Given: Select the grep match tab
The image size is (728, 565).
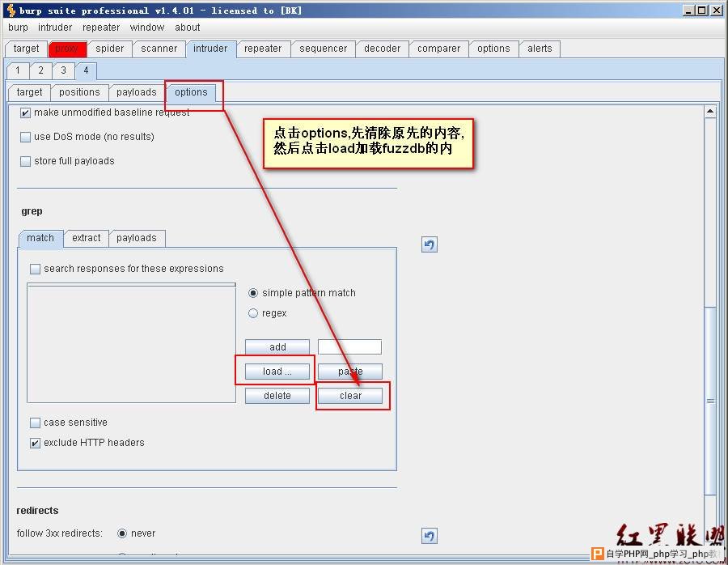Looking at the screenshot, I should (40, 238).
